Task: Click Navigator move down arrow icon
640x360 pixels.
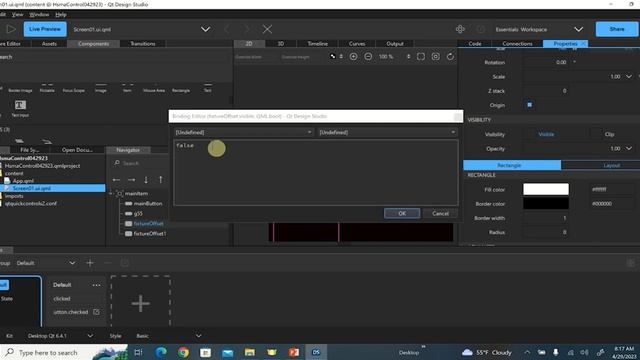Action: tap(146, 180)
